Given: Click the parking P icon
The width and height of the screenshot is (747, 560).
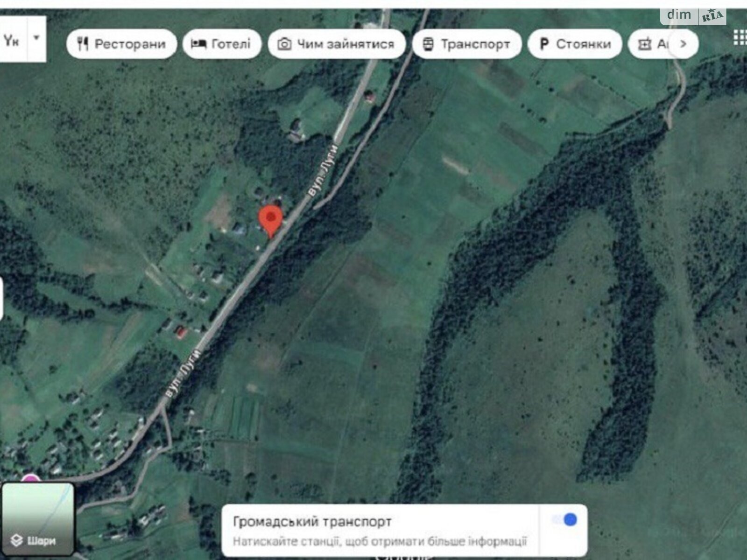Looking at the screenshot, I should [543, 44].
